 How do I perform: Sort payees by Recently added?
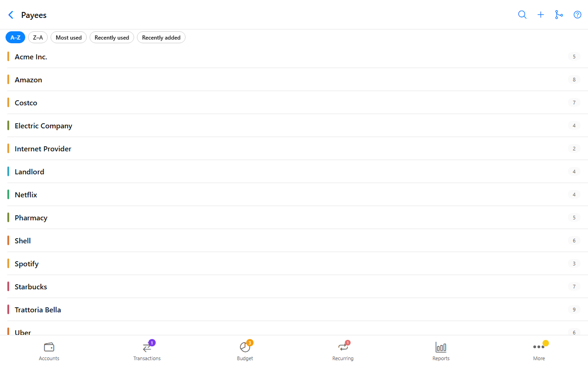[x=161, y=38]
